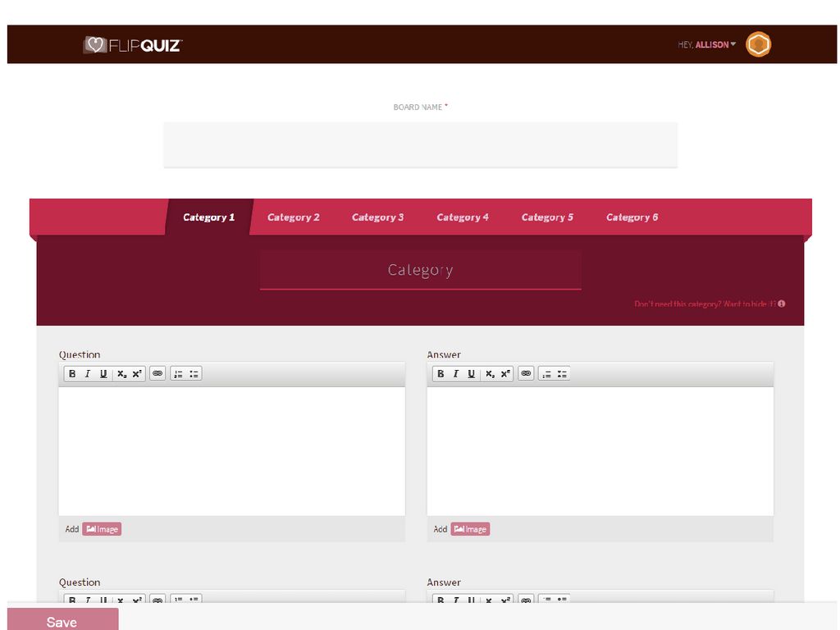Click the hide this category link
840x630 pixels.
(709, 304)
